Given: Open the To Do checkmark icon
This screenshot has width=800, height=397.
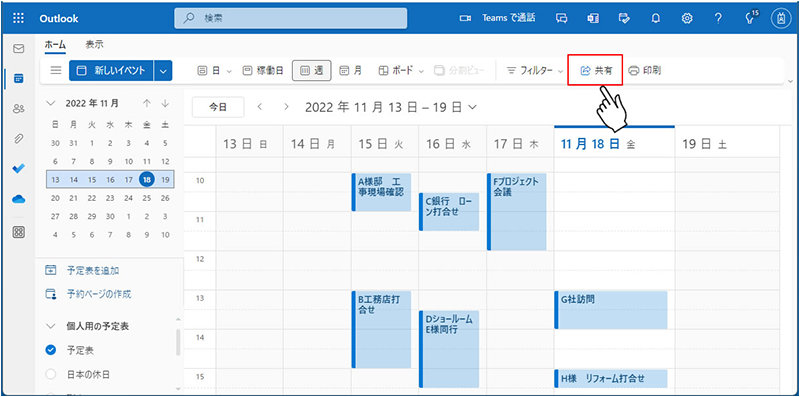Looking at the screenshot, I should click(x=18, y=168).
